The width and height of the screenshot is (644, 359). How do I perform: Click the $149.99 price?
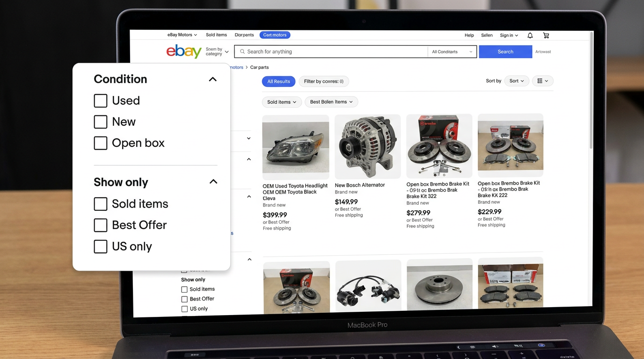(x=346, y=202)
